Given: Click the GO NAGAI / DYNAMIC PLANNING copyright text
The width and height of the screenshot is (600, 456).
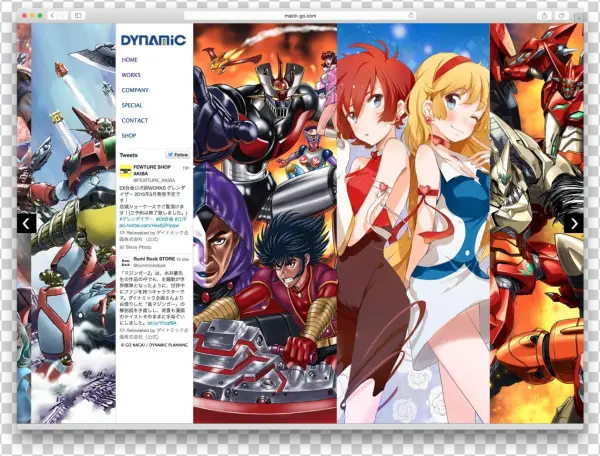Looking at the screenshot, I should coord(155,345).
